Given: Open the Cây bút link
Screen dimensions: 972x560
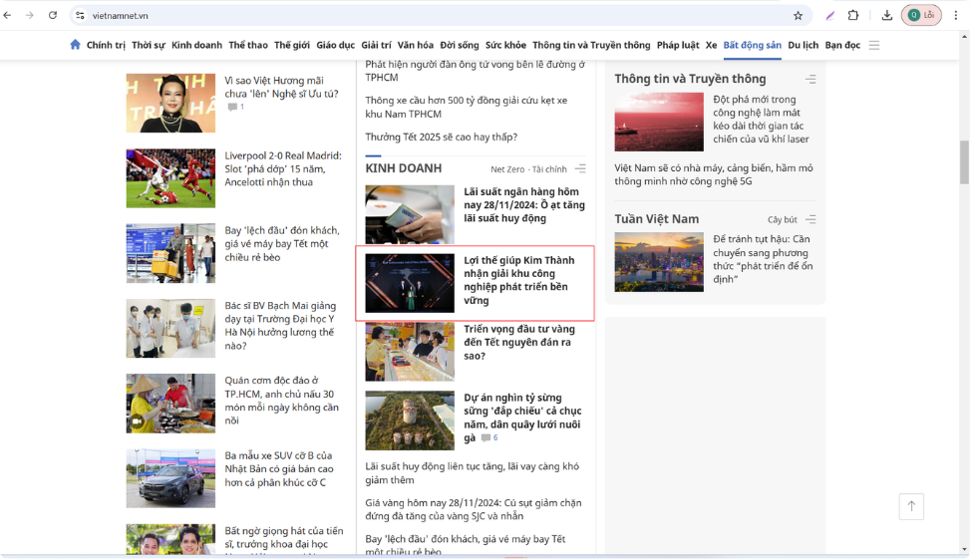Looking at the screenshot, I should [x=783, y=220].
